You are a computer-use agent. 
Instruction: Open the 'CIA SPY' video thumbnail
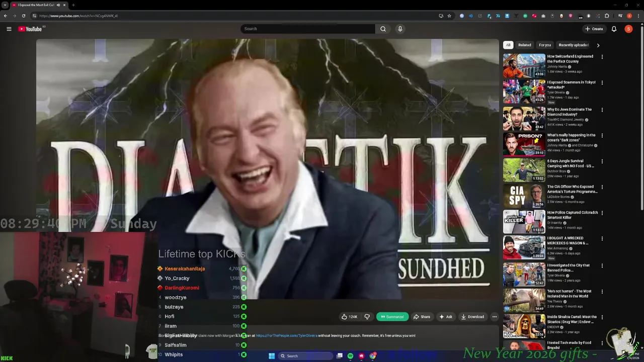524,196
